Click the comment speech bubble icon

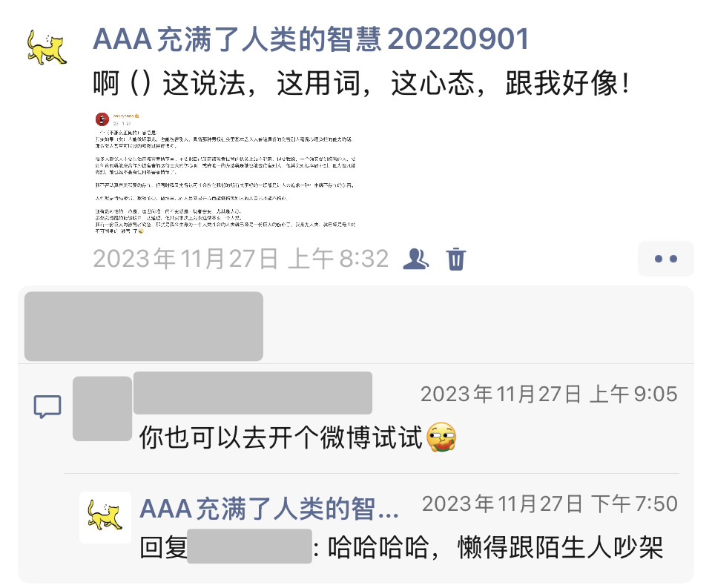(47, 406)
